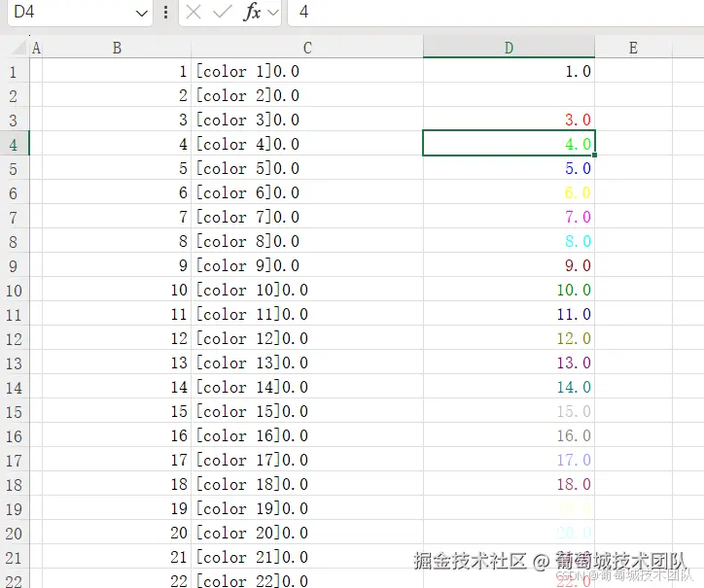Click cell containing [color 14]0.0

point(307,387)
